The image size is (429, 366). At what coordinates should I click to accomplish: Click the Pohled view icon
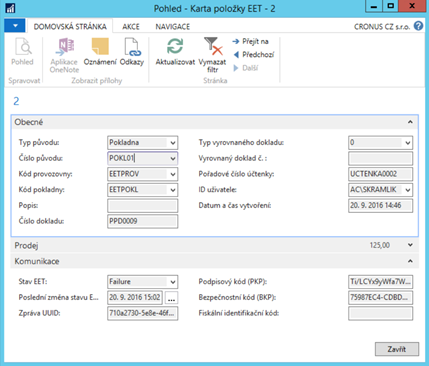pos(22,52)
